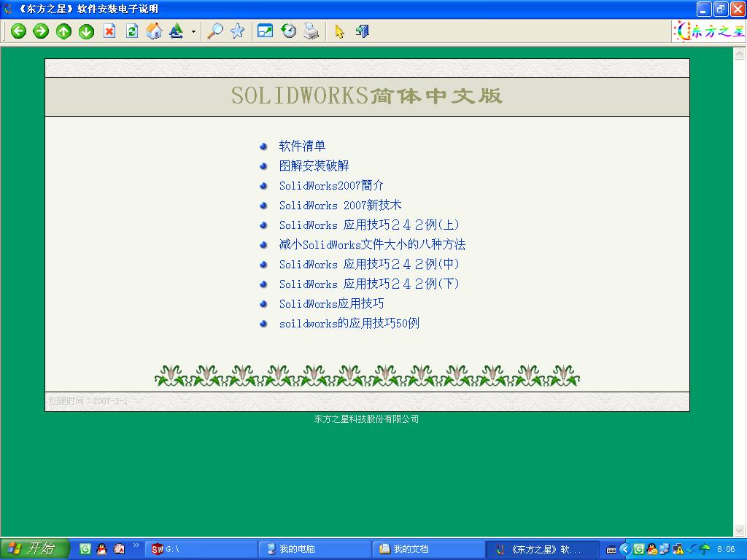Screen dimensions: 747x560
Task: Click the 8:06 clock on taskbar
Action: point(726,549)
